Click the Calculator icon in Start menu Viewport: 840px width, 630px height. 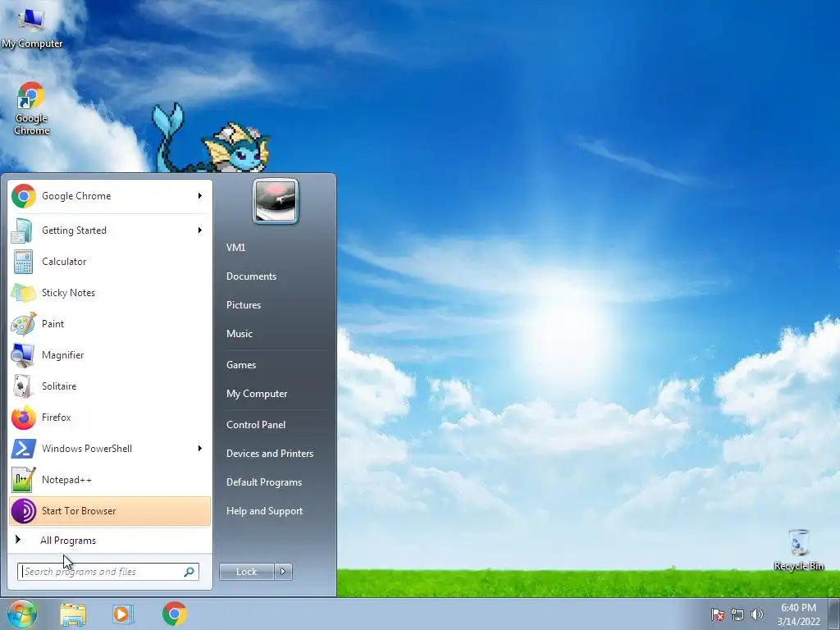(x=24, y=262)
